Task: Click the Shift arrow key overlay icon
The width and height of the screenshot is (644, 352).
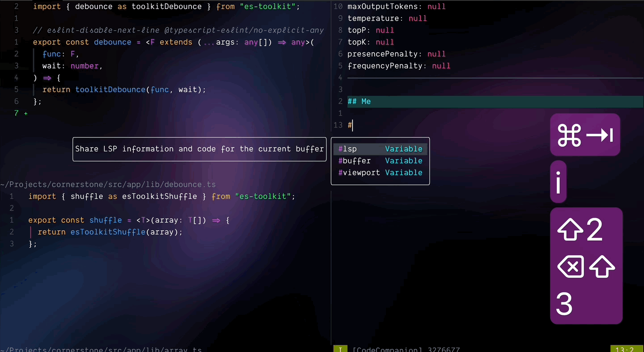Action: [x=602, y=266]
